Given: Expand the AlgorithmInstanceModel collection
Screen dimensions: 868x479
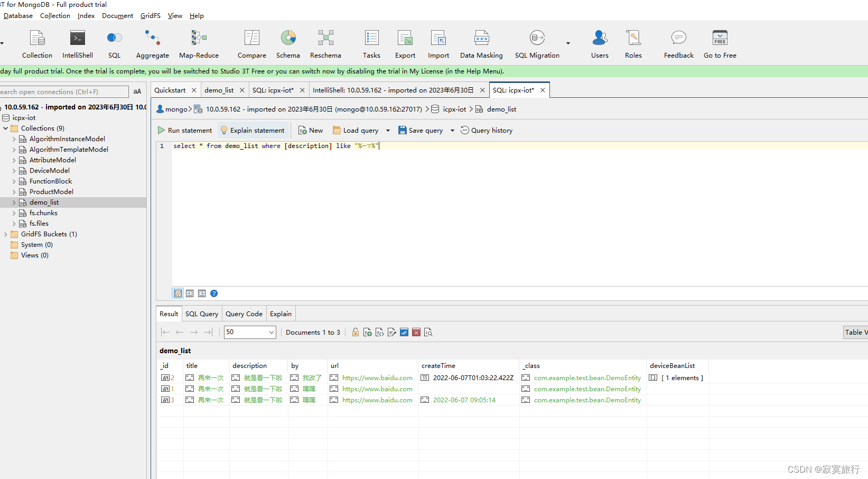Looking at the screenshot, I should point(14,139).
